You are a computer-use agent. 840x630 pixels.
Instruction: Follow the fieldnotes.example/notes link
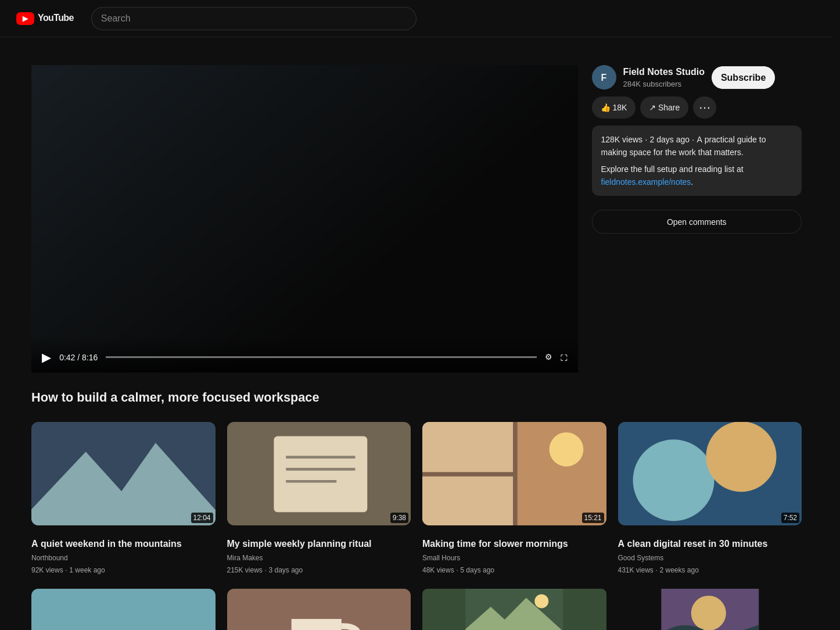pos(646,182)
